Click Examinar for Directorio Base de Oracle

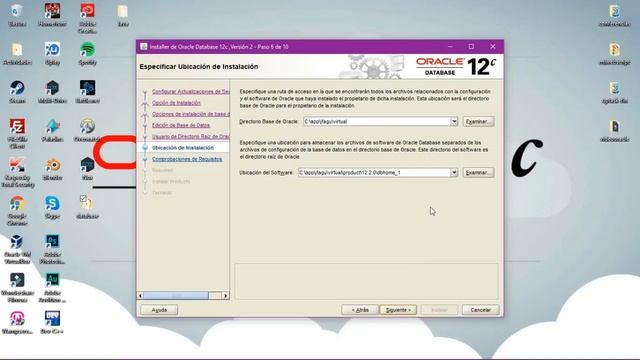point(478,122)
